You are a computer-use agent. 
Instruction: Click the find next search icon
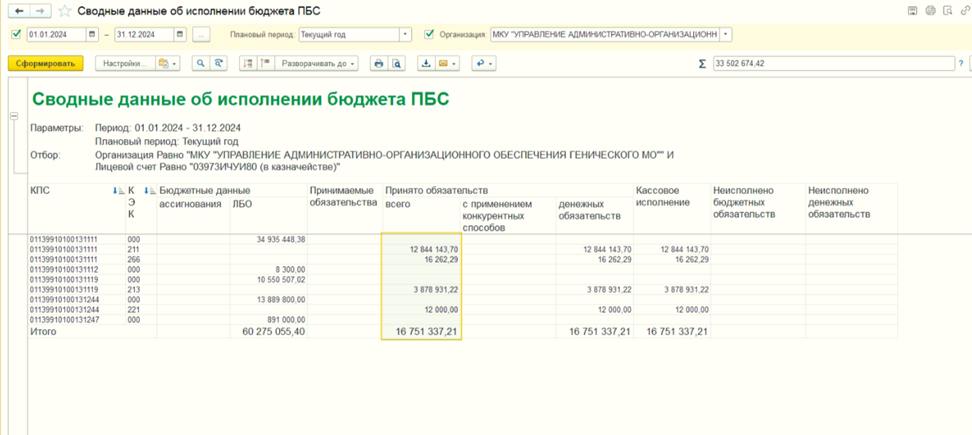point(218,63)
